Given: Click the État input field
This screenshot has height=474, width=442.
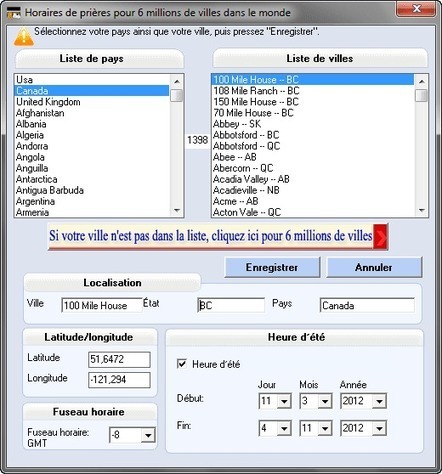Looking at the screenshot, I should pos(231,305).
